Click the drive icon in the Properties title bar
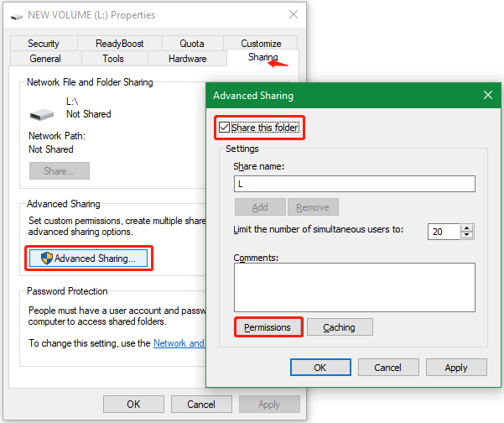 pyautogui.click(x=17, y=15)
